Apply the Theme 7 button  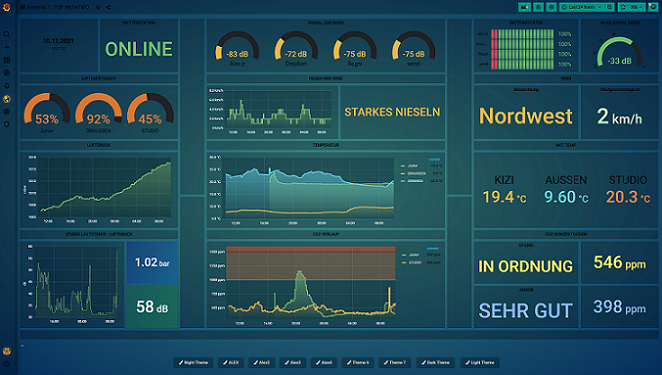click(x=395, y=363)
